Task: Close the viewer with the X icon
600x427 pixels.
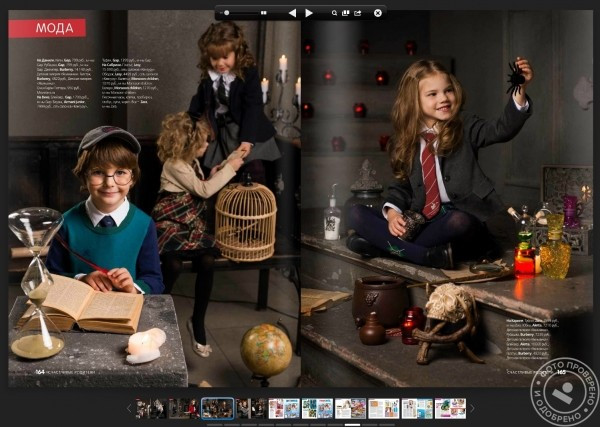Action: [378, 13]
